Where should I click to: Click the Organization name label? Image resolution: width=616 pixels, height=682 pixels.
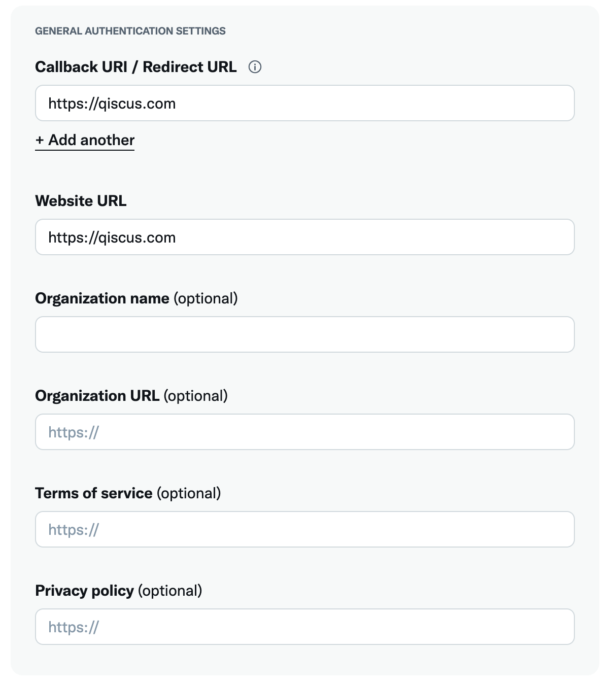pos(102,298)
